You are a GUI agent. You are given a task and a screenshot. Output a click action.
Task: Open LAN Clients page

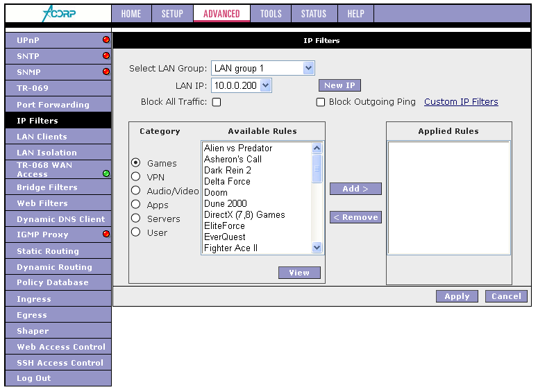tap(58, 137)
